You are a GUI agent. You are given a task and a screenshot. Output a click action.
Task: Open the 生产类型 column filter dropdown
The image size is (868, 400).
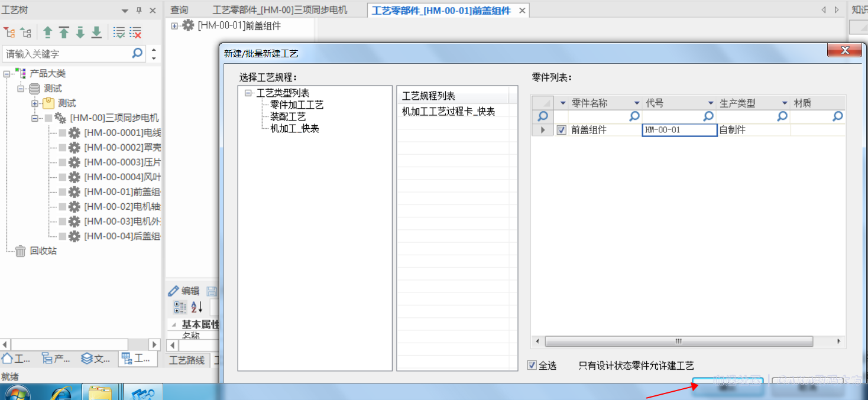[x=785, y=103]
